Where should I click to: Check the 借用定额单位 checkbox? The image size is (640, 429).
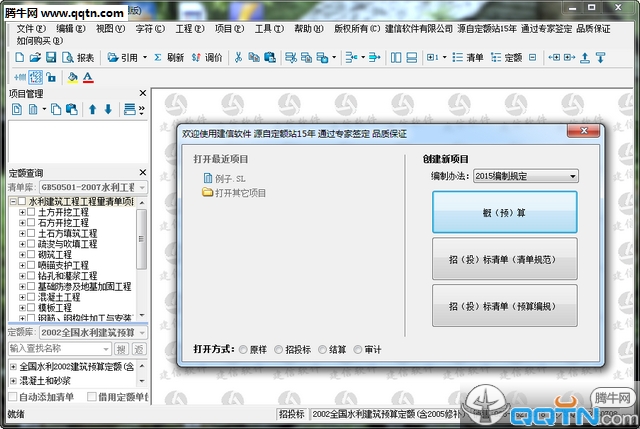tap(92, 397)
